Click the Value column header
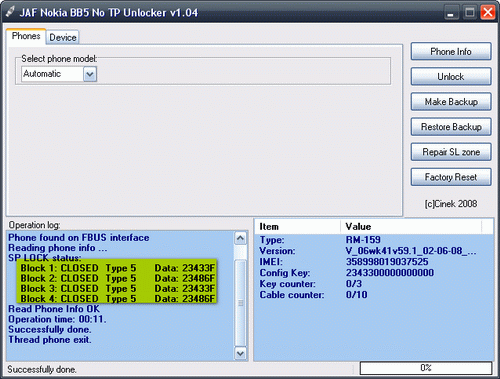Image resolution: width=500 pixels, height=379 pixels. [411, 227]
